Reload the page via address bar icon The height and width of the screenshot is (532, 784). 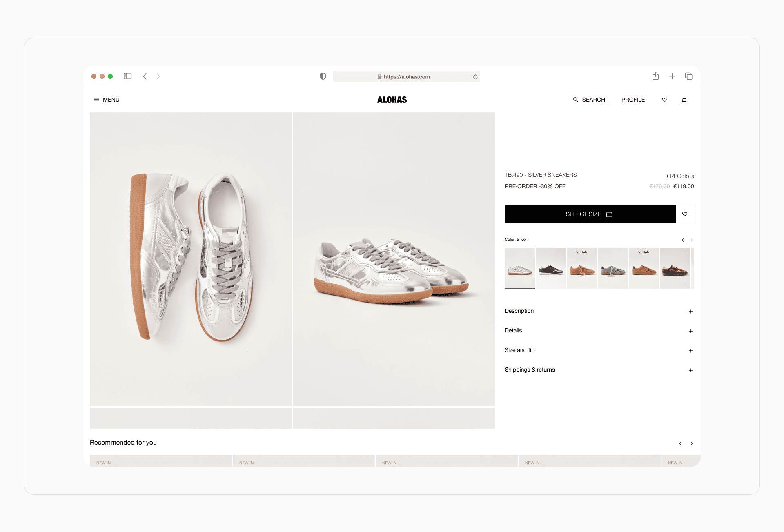pos(475,77)
